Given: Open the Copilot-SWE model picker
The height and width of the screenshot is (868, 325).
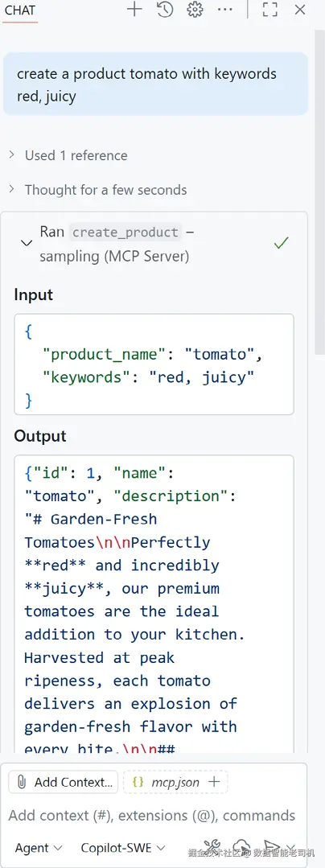Looking at the screenshot, I should tap(123, 848).
